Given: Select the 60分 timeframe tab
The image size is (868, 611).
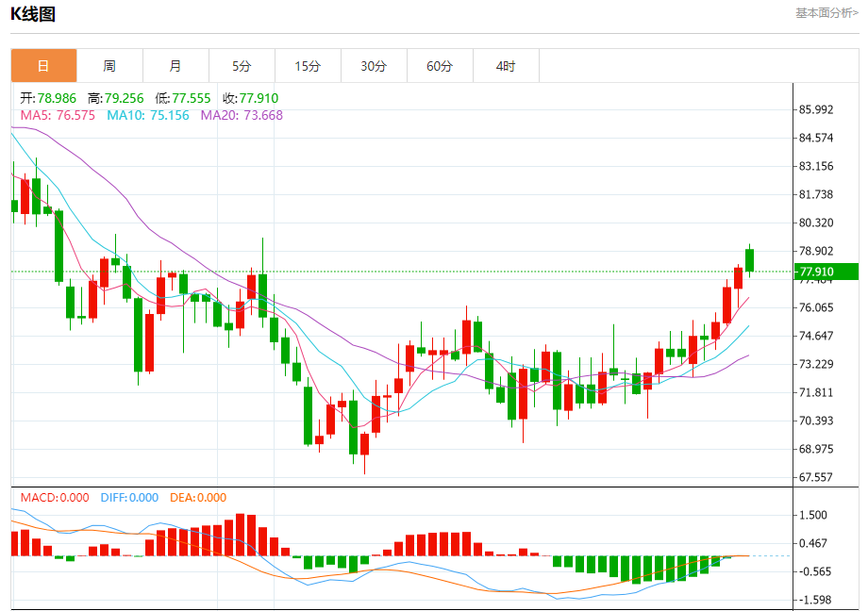Looking at the screenshot, I should (440, 66).
